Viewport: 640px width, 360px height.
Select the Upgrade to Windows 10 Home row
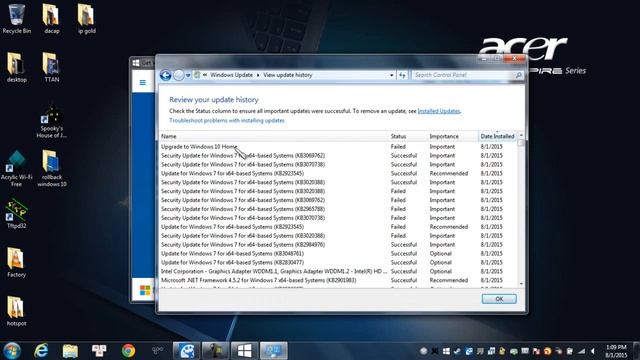338,147
